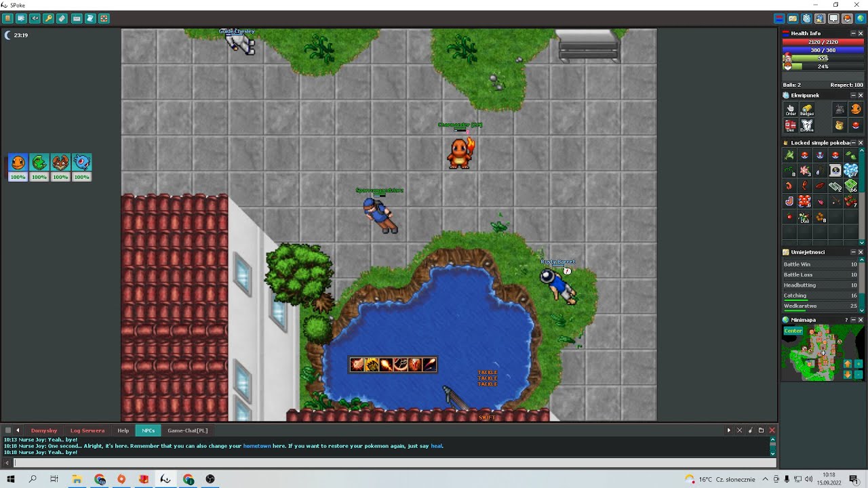This screenshot has width=868, height=488.
Task: Select the cash item with count 66
Action: point(851,186)
